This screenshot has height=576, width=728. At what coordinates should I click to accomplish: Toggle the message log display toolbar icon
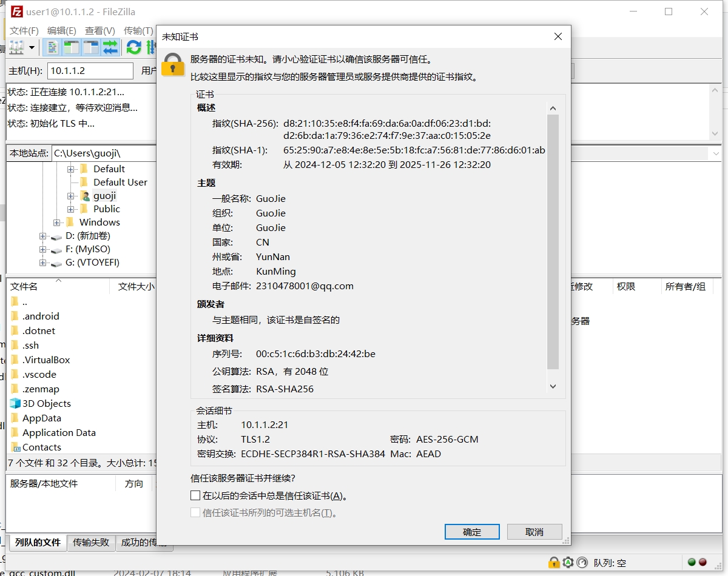(x=53, y=47)
